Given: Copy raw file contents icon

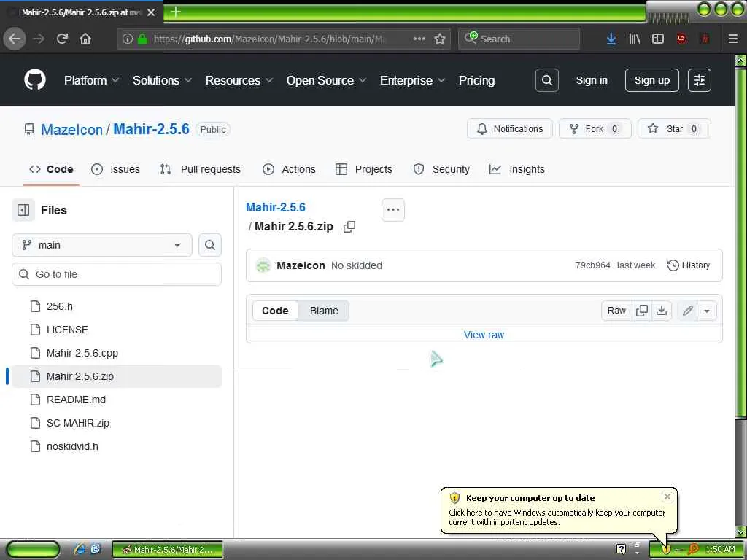Looking at the screenshot, I should [642, 311].
